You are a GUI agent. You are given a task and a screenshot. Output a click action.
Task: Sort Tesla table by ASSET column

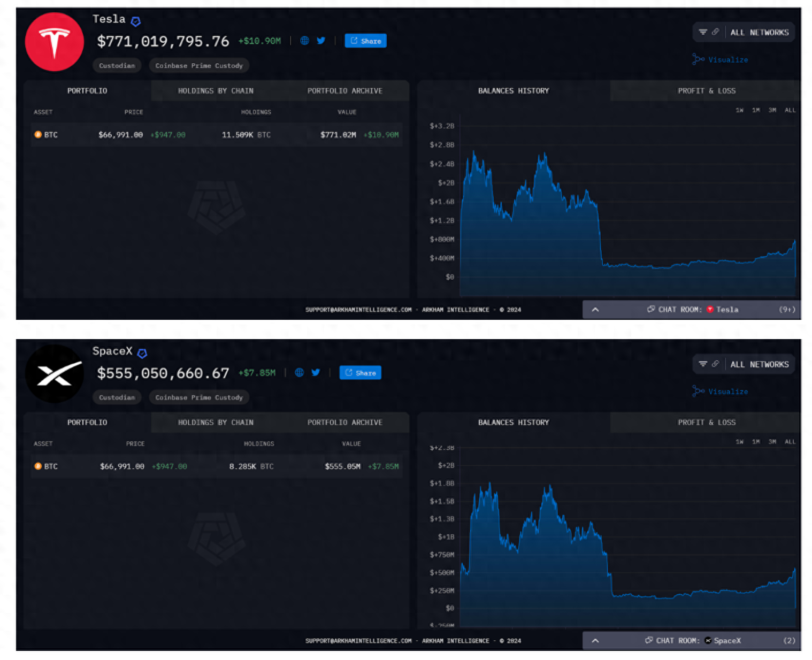coord(43,112)
